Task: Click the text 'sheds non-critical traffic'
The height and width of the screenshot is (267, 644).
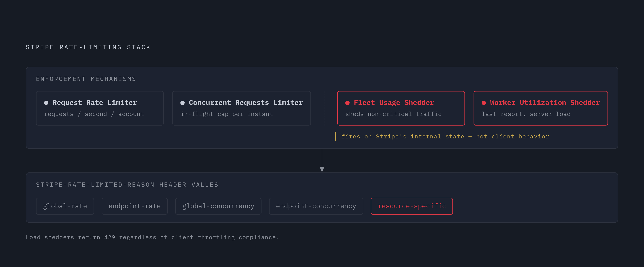Action: [393, 114]
